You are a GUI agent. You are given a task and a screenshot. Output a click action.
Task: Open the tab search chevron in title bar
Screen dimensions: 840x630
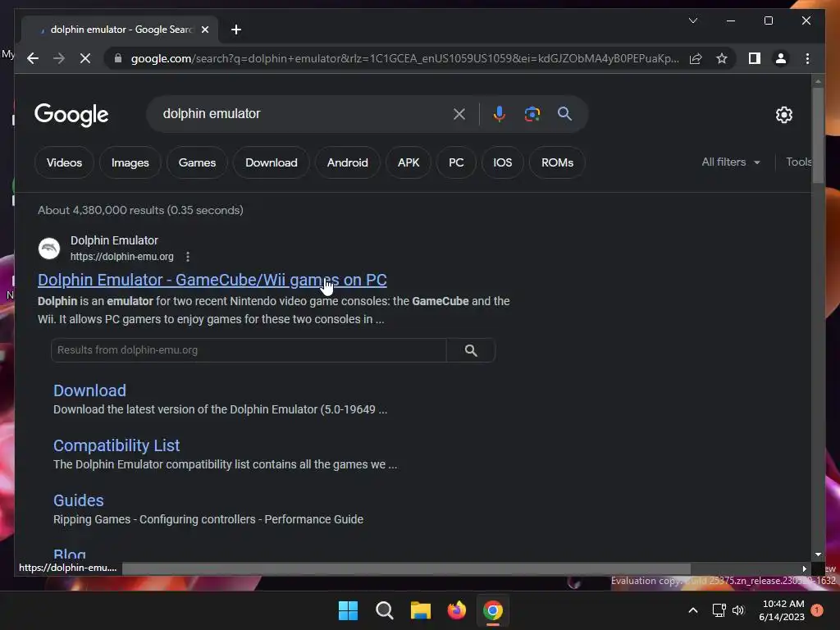pyautogui.click(x=692, y=21)
